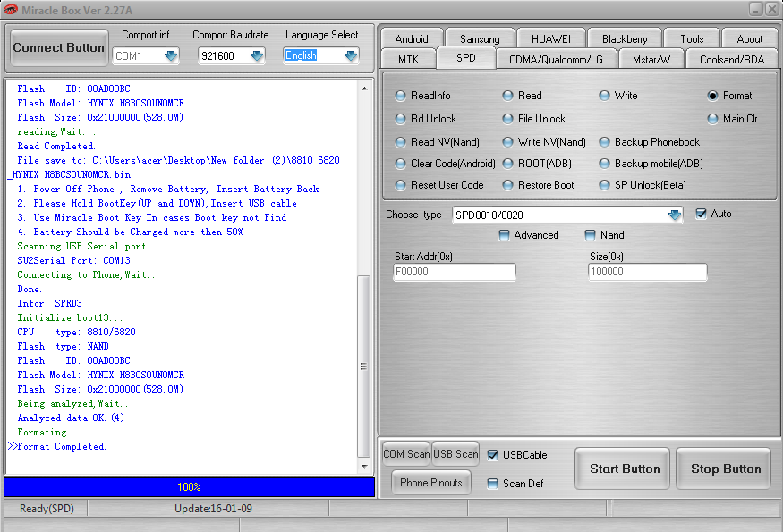Select the Backup Phonebook option
Screen dimensions: 783x532
(x=604, y=142)
